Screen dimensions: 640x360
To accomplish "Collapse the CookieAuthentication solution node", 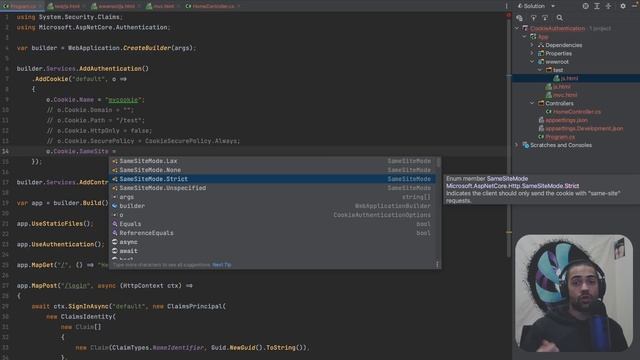I will click(517, 29).
